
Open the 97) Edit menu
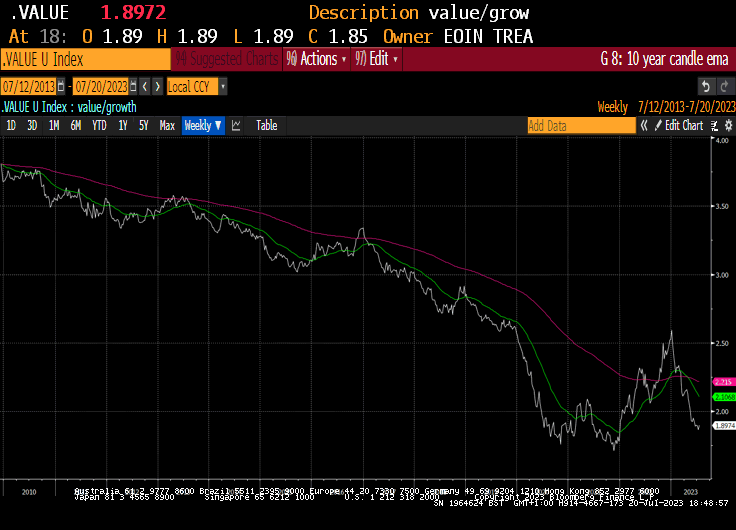376,59
